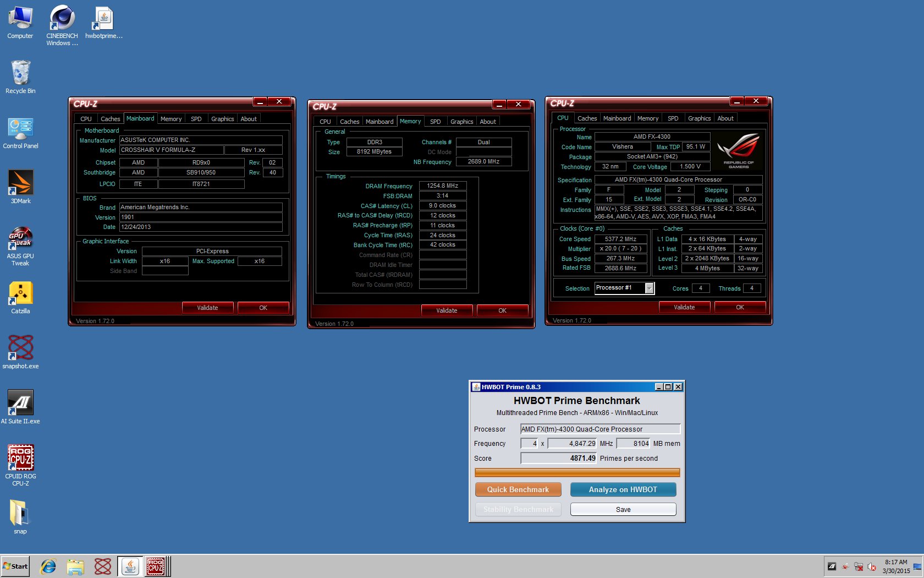Open the snapshot.exe shortcut
Image resolution: width=924 pixels, height=578 pixels.
click(x=20, y=352)
